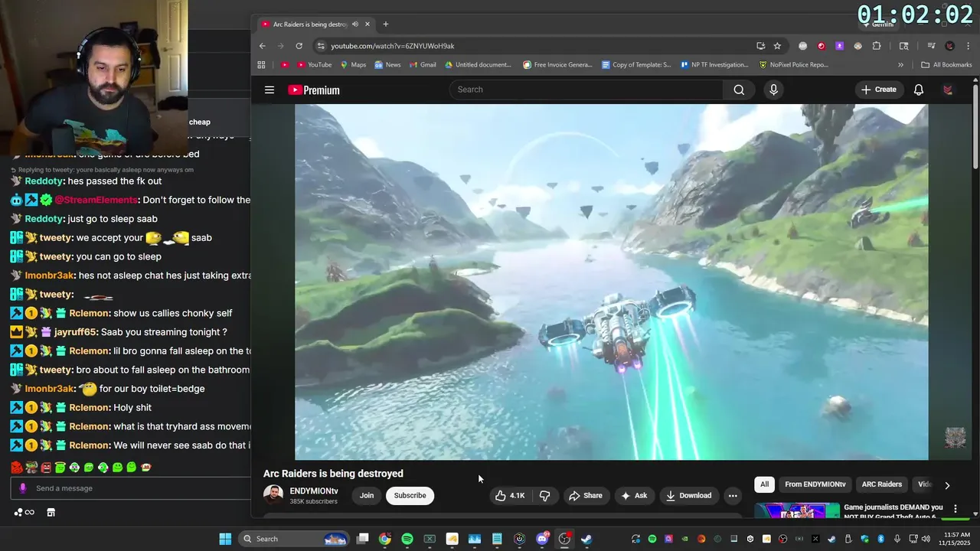Open the Chrome apps grid in bookmarks bar
This screenshot has width=980, height=551.
261,65
